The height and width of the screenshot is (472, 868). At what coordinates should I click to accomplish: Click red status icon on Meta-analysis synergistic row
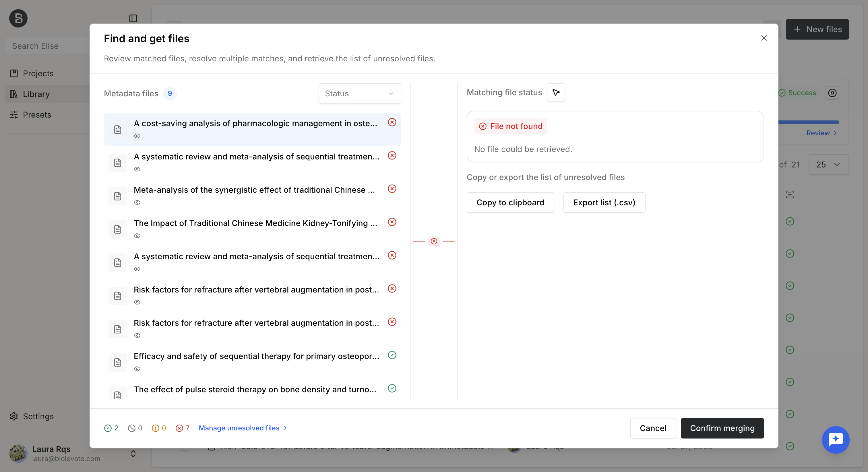[x=392, y=189]
